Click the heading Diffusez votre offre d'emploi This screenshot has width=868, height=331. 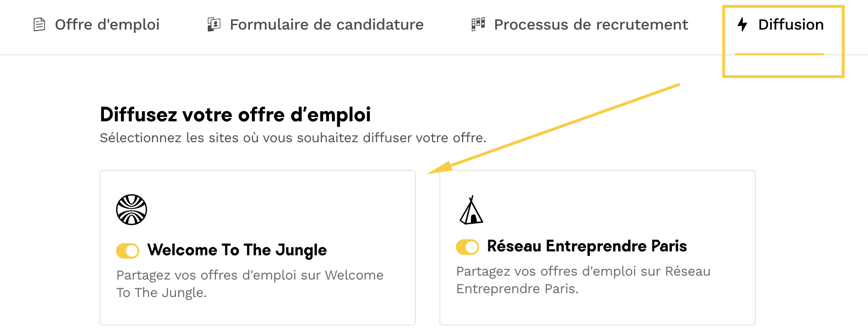pyautogui.click(x=235, y=115)
